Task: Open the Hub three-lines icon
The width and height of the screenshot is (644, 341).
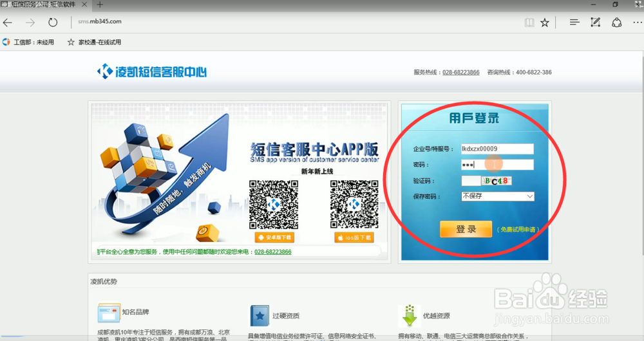Action: coord(574,22)
